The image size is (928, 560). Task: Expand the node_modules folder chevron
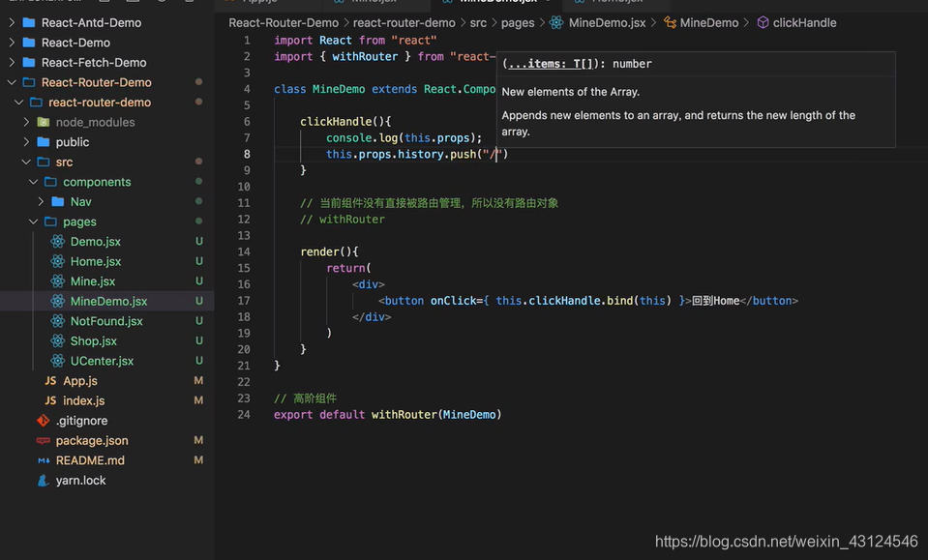(x=26, y=122)
